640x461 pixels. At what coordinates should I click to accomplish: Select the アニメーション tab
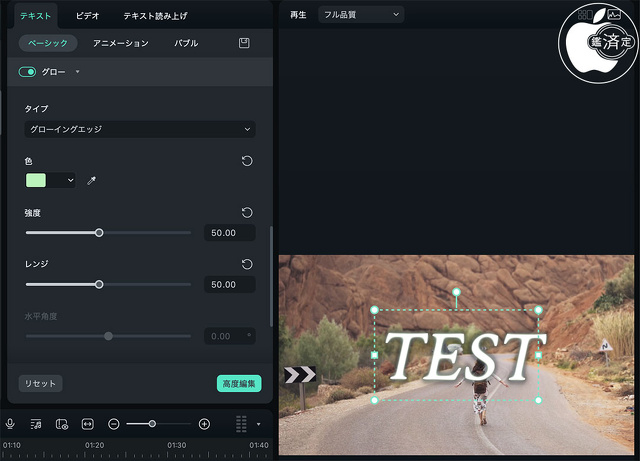click(120, 44)
